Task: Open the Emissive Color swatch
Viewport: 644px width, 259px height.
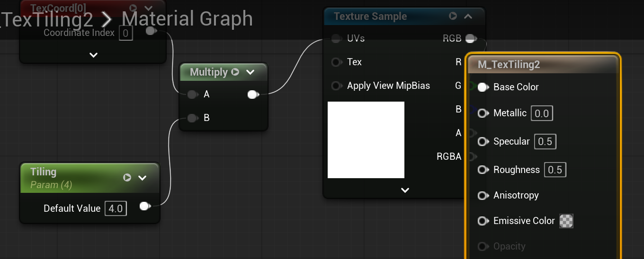Action: tap(566, 221)
